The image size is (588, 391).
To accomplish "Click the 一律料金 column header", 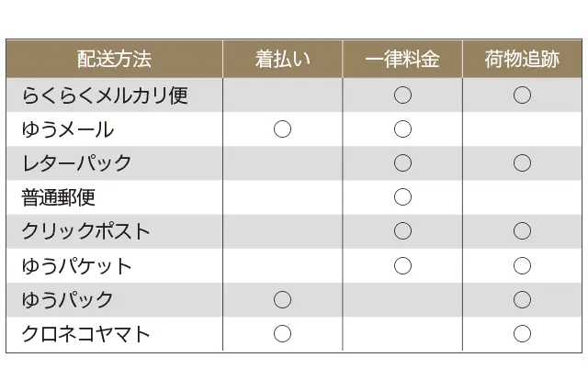I will (401, 61).
